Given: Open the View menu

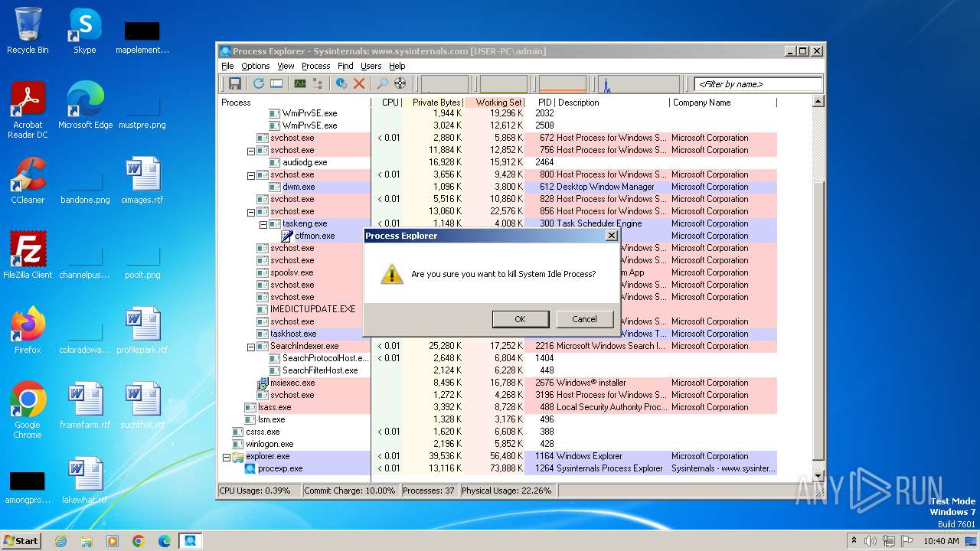Looking at the screenshot, I should click(x=286, y=66).
